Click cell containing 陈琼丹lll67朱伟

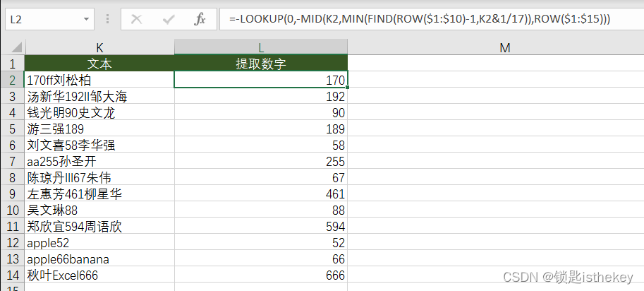click(99, 177)
